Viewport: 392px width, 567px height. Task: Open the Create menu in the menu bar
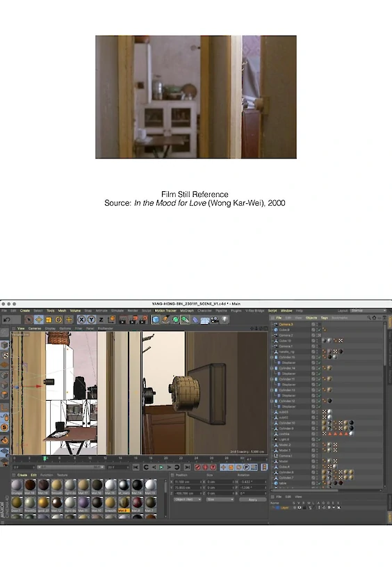pos(25,310)
